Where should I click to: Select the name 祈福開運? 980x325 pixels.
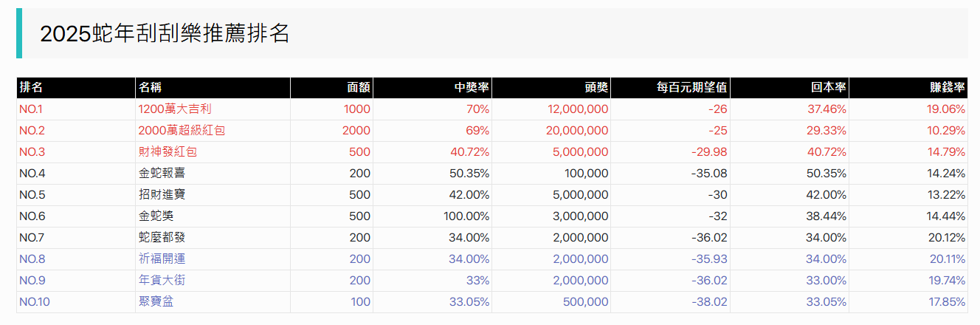[x=162, y=259]
